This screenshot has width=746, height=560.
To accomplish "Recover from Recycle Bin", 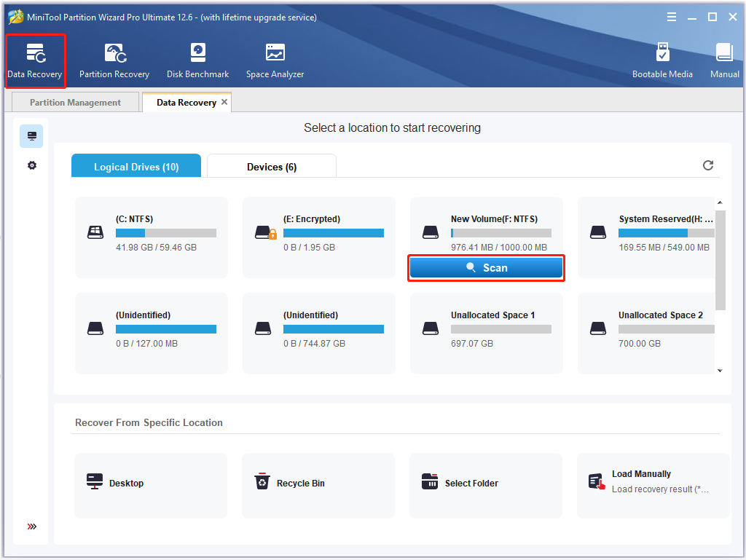I will pos(318,485).
